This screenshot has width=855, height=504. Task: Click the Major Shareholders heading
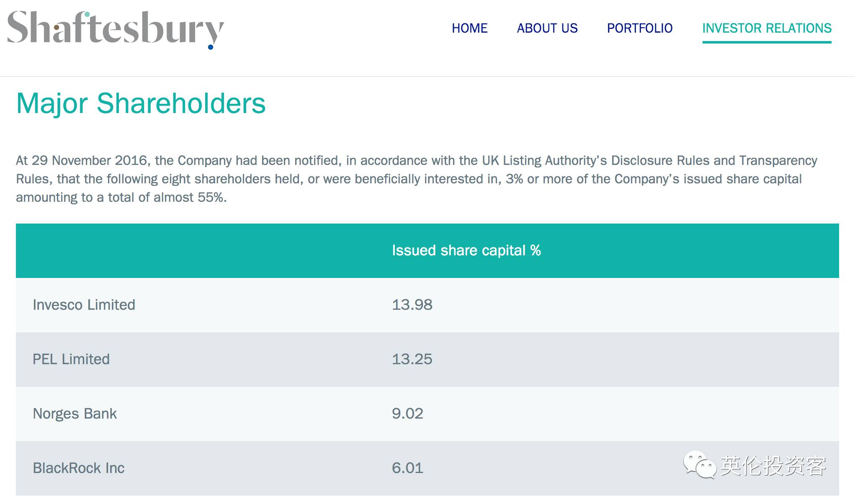coord(141,103)
